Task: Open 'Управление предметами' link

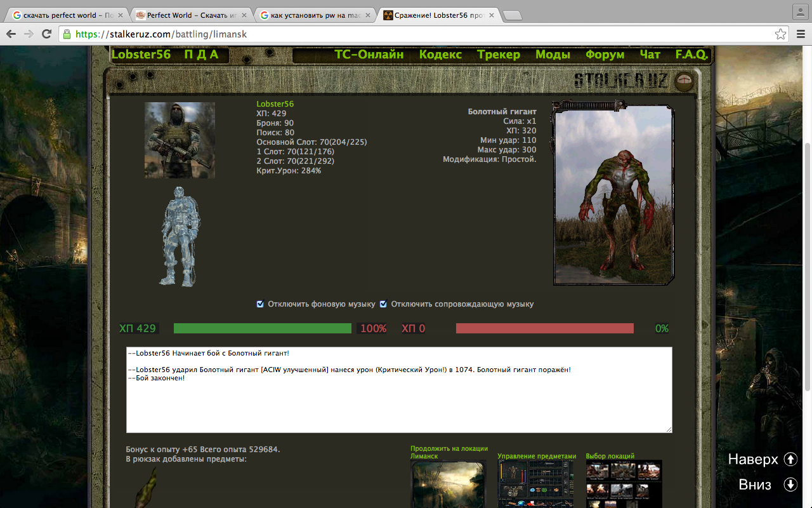Action: pos(537,456)
